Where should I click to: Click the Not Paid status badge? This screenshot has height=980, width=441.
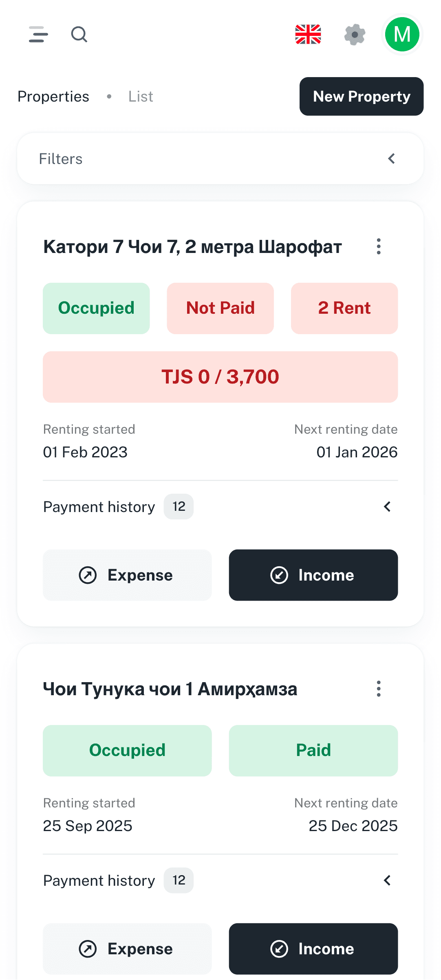pos(220,308)
